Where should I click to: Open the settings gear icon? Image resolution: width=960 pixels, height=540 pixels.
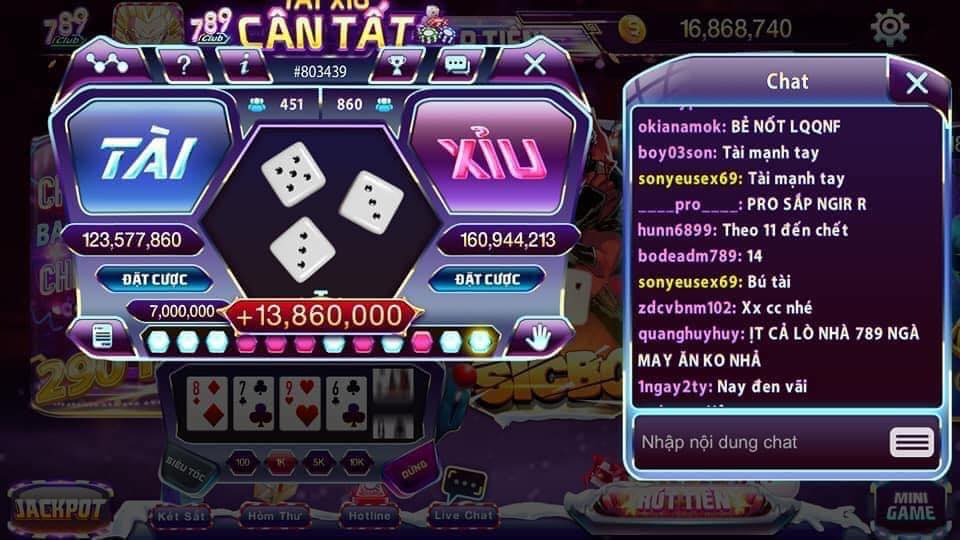pyautogui.click(x=889, y=28)
